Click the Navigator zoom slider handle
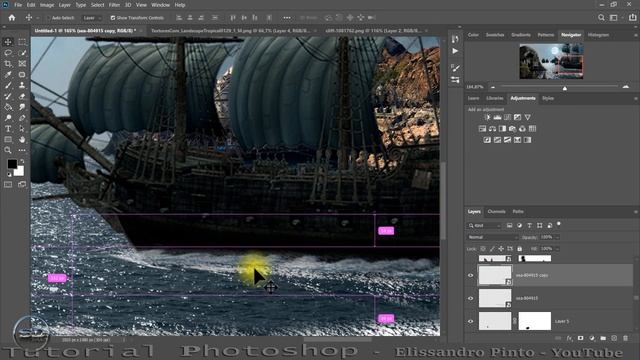 565,88
